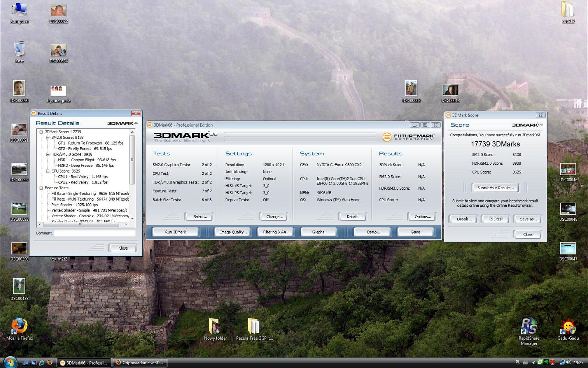Collapse the CPU Score tree node
Screen dimensions: 588x368
(48, 171)
